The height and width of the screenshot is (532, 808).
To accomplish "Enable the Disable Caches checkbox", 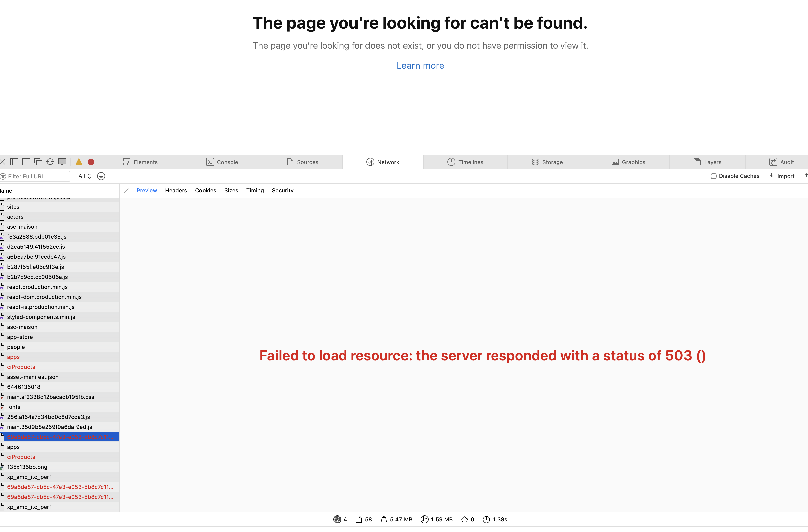I will 713,176.
